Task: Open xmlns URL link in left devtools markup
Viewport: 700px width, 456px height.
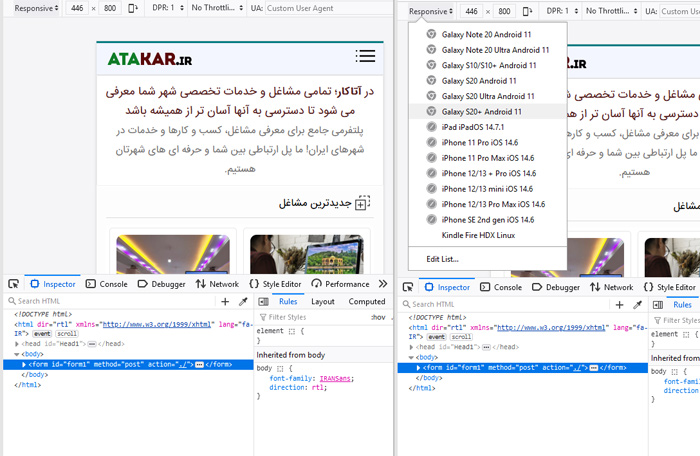Action: tap(157, 324)
